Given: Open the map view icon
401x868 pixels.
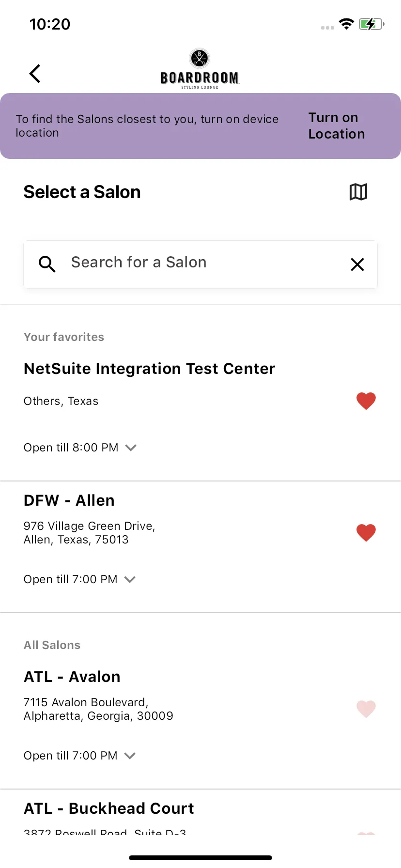Looking at the screenshot, I should tap(358, 192).
